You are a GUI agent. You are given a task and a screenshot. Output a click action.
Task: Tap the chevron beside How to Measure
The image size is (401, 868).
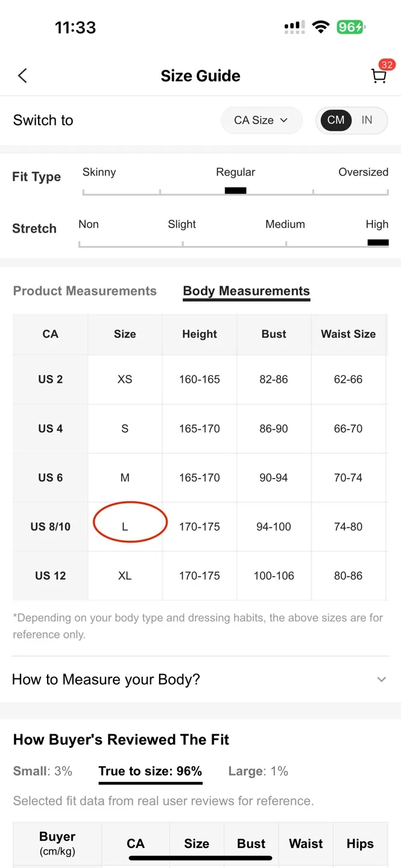(381, 679)
